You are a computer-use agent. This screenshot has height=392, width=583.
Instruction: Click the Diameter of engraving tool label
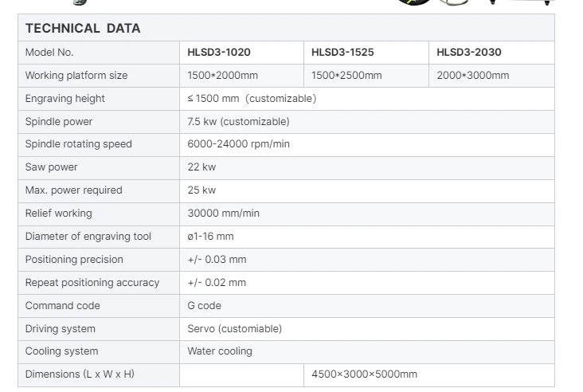(88, 236)
